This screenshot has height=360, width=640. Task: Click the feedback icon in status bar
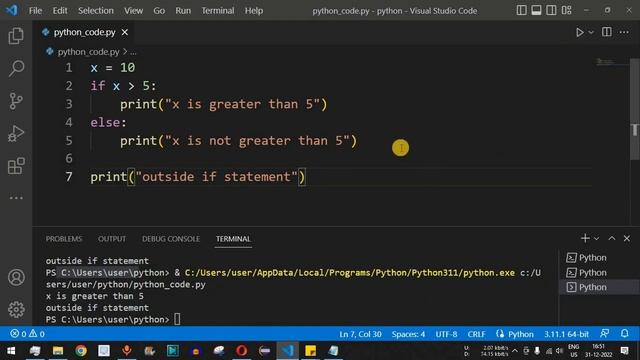(604, 333)
